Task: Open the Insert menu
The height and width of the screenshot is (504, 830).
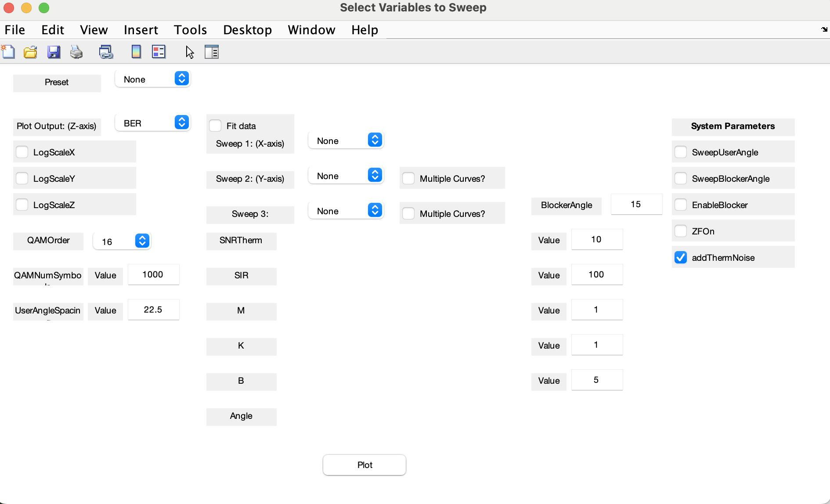Action: pos(141,30)
